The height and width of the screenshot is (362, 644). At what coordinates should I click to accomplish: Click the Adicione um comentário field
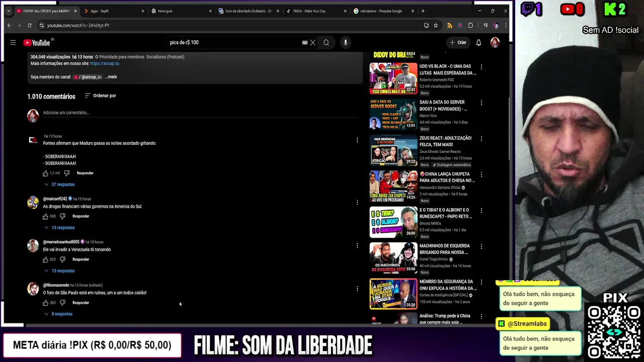point(200,113)
